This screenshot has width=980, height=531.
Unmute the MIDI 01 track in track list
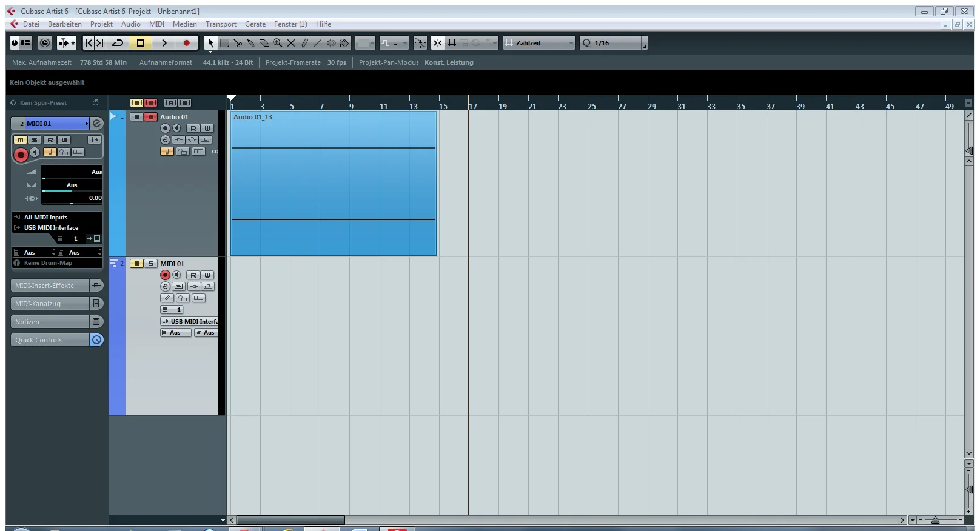pyautogui.click(x=137, y=264)
